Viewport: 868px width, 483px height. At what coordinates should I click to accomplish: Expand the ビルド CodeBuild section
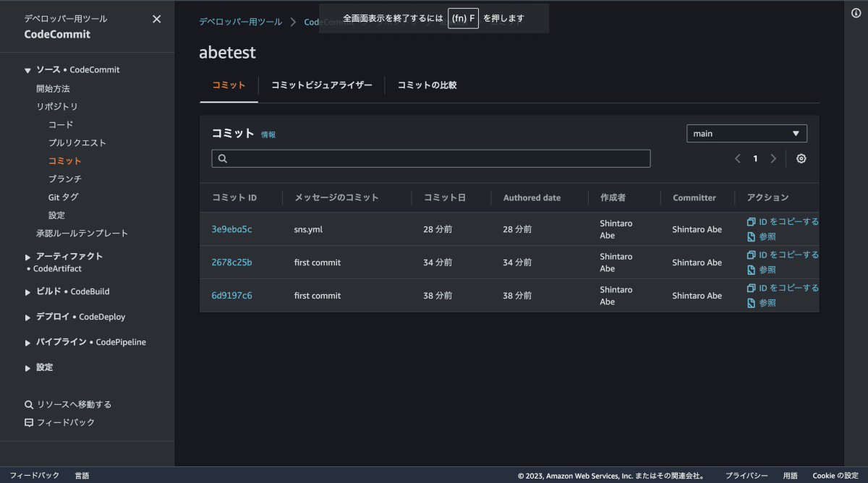point(28,291)
